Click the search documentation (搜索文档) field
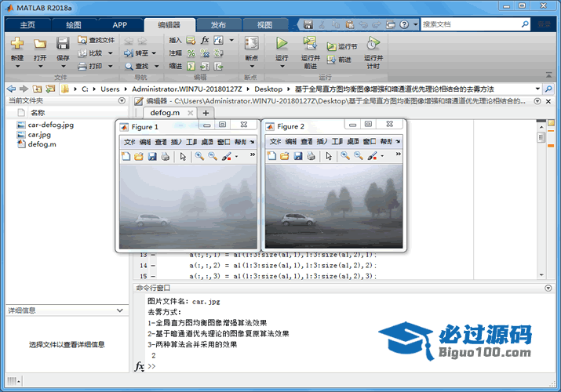 tap(471, 24)
